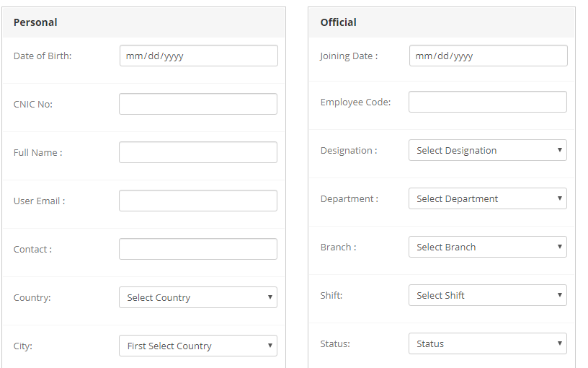This screenshot has height=368, width=588.
Task: Click the Official panel heading
Action: tap(338, 22)
